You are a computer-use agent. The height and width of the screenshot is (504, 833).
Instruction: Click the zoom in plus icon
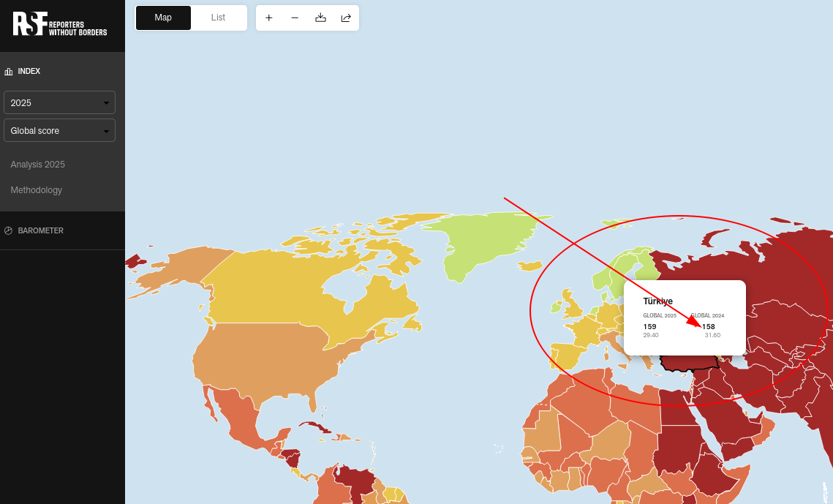[269, 18]
